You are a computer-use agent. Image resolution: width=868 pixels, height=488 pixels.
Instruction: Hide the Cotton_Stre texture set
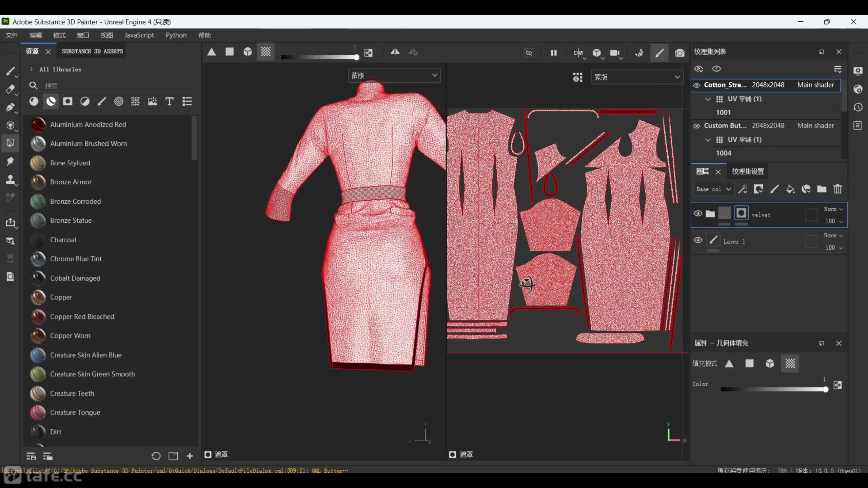(x=696, y=85)
